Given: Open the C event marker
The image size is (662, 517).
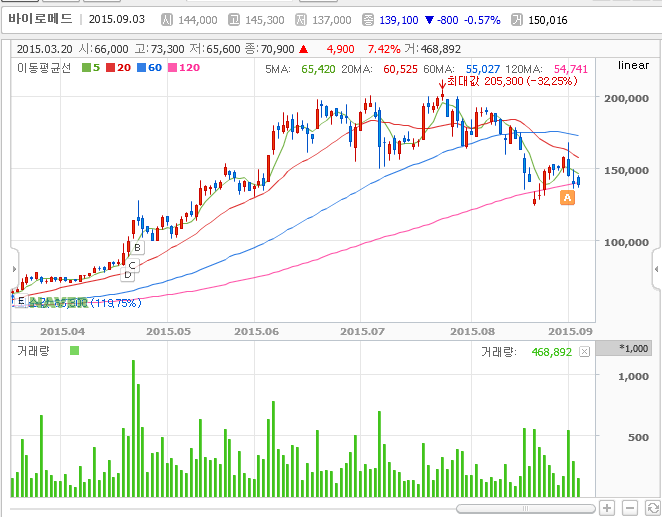Looking at the screenshot, I should (x=132, y=265).
